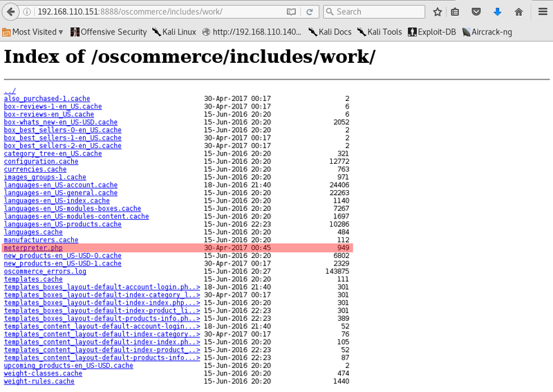Show bookmarks list icon

456,12
